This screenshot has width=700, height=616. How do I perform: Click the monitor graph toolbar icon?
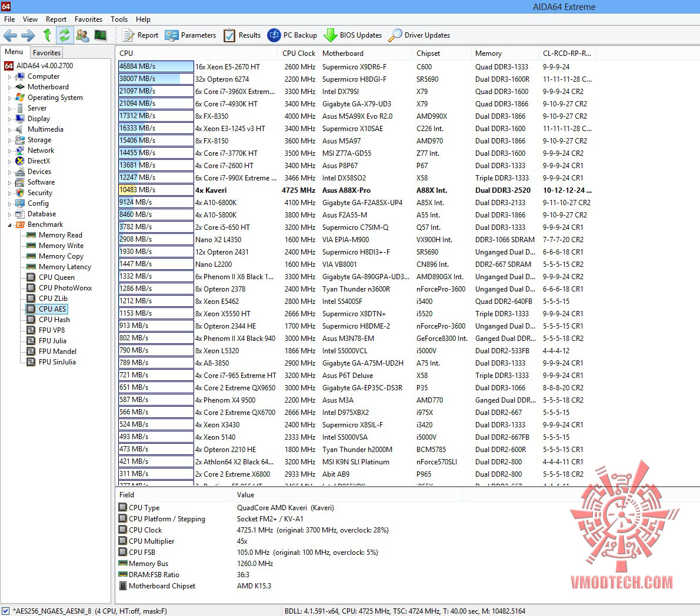[x=101, y=35]
